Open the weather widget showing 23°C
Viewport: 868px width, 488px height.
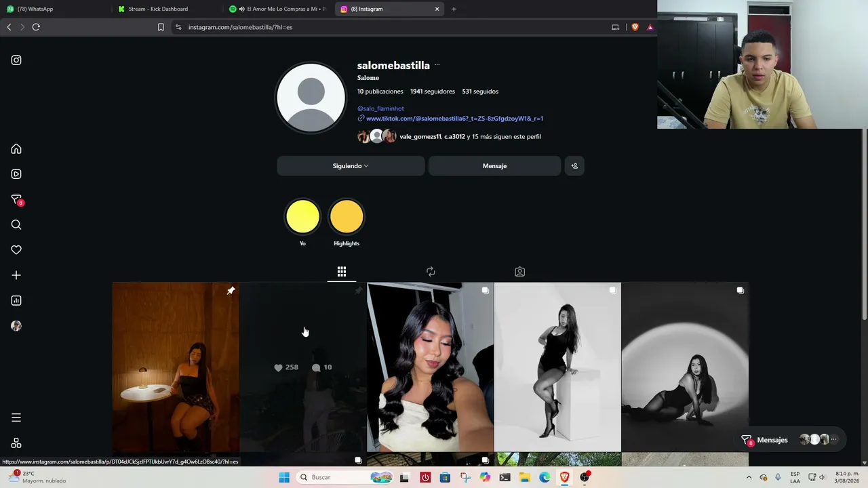tap(39, 477)
